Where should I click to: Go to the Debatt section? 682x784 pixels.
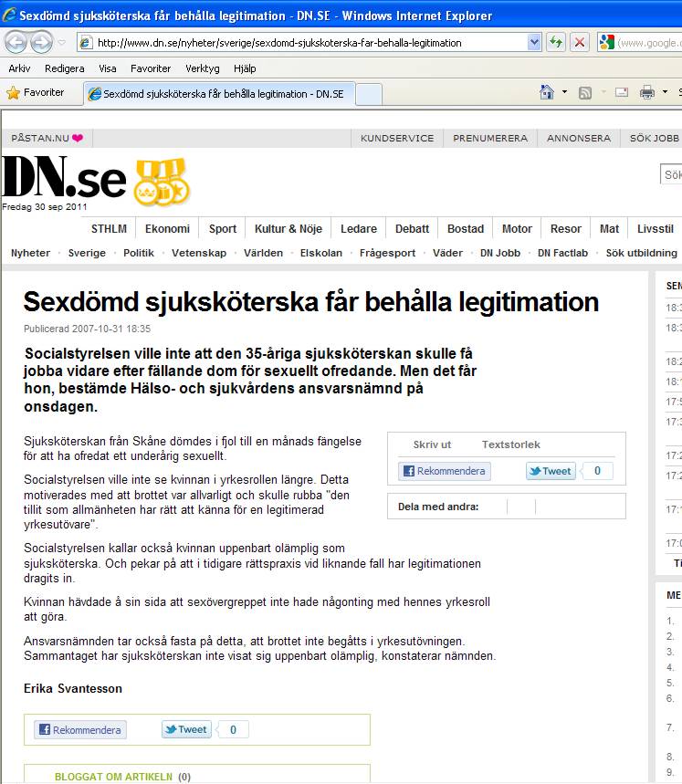pyautogui.click(x=412, y=229)
